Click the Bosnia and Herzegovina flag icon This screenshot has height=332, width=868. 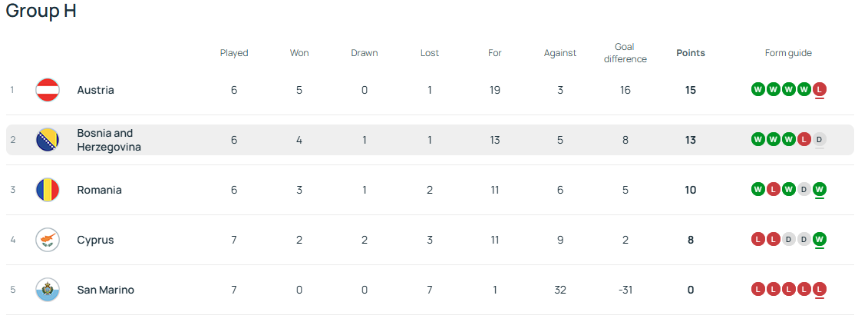coord(48,140)
